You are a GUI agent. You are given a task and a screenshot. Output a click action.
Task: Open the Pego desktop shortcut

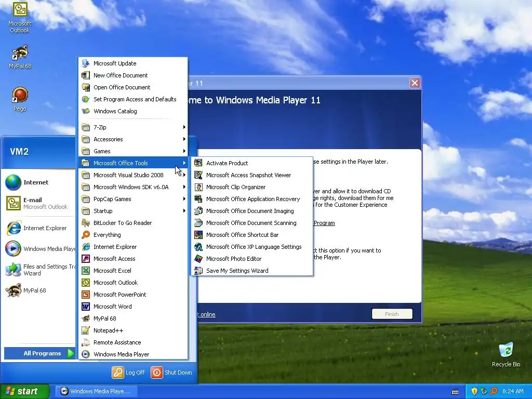click(20, 99)
